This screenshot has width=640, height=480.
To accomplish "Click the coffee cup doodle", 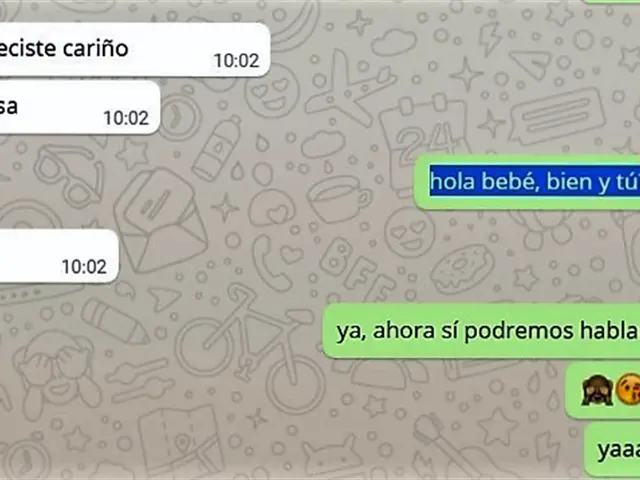I will click(x=338, y=199).
